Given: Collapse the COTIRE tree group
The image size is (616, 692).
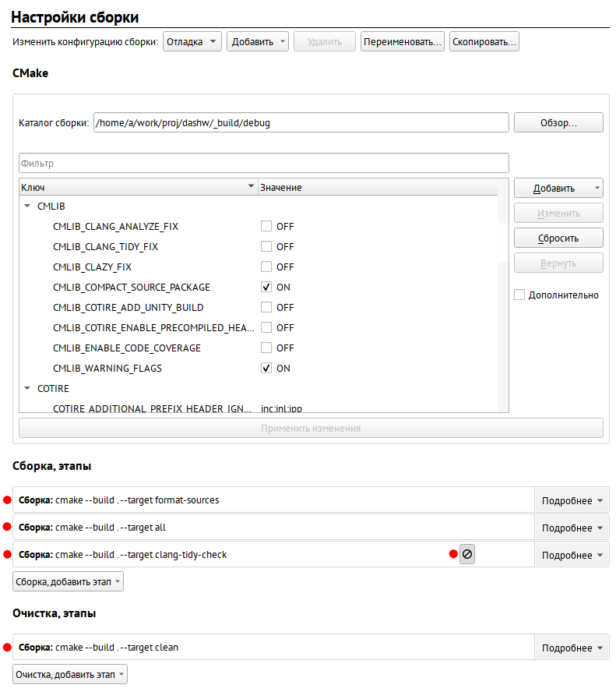Looking at the screenshot, I should point(27,388).
